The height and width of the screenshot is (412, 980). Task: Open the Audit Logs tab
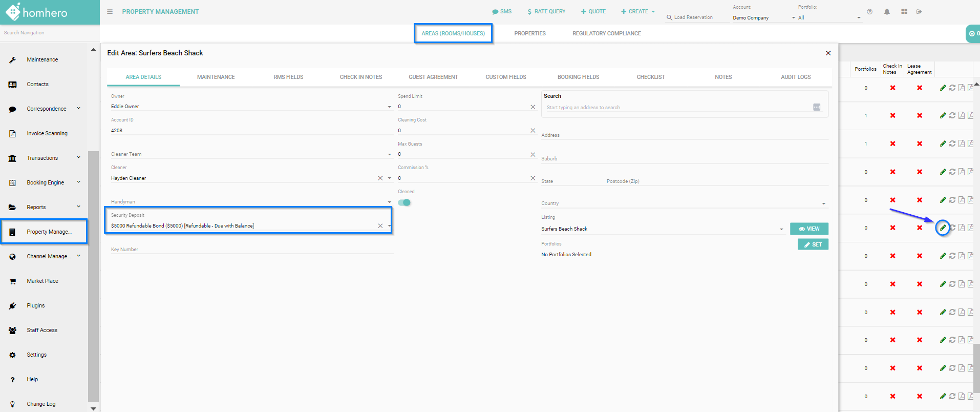click(795, 77)
